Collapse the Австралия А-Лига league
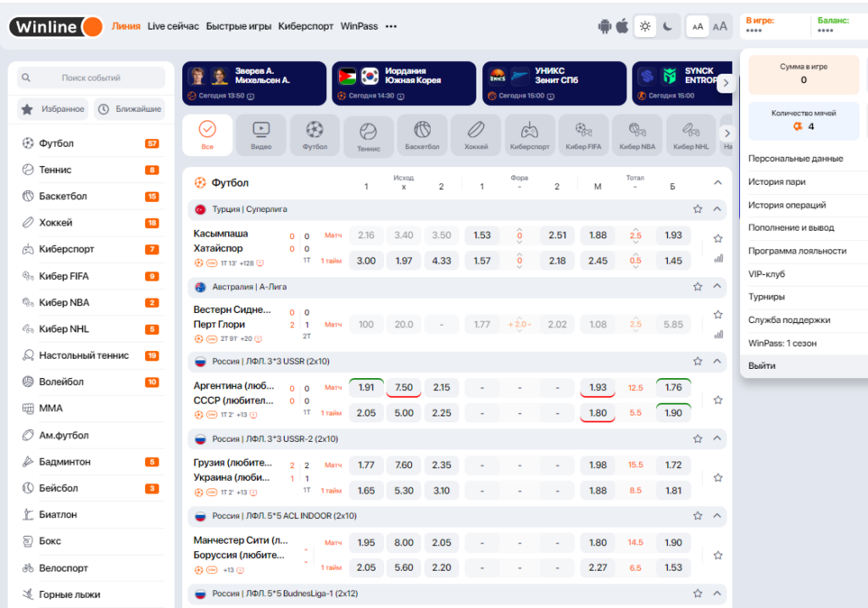 pyautogui.click(x=717, y=287)
